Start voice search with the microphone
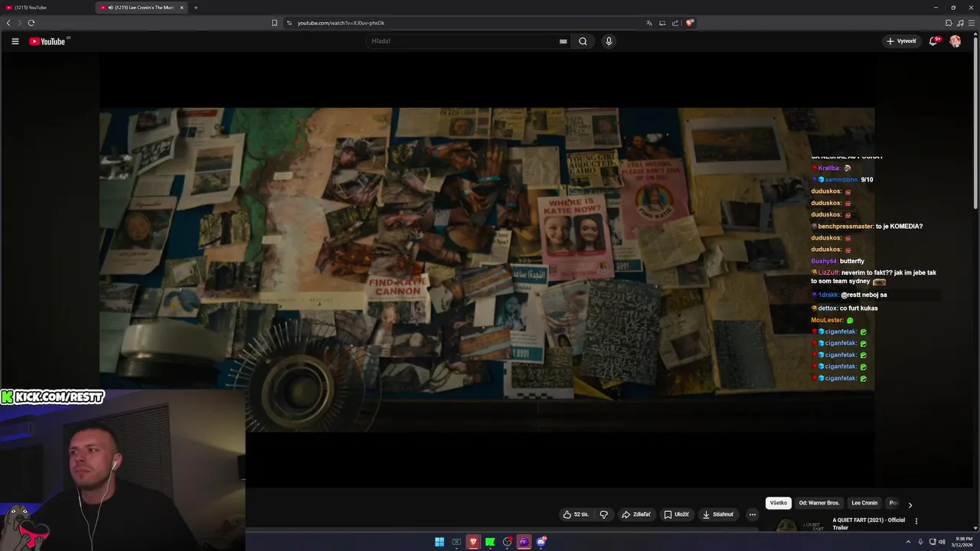 pos(609,41)
